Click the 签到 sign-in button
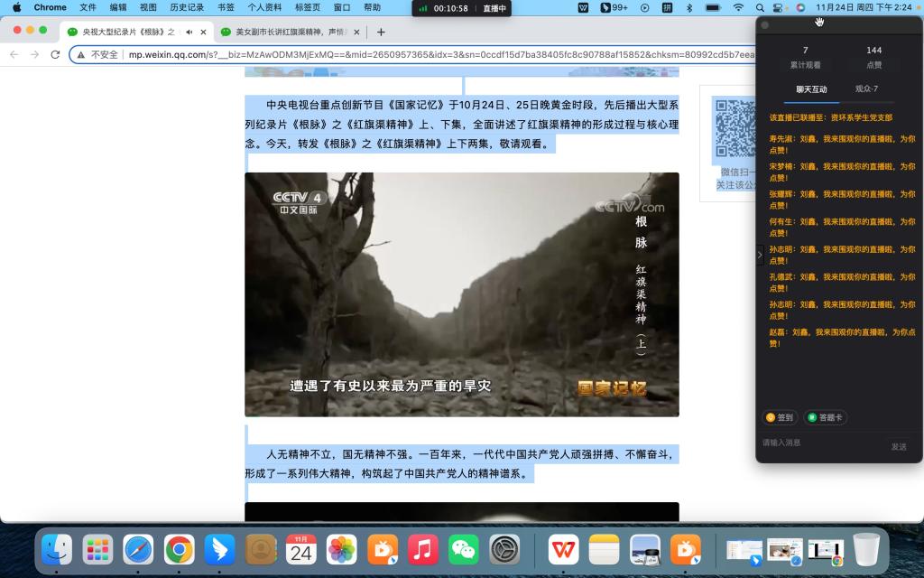 779,417
